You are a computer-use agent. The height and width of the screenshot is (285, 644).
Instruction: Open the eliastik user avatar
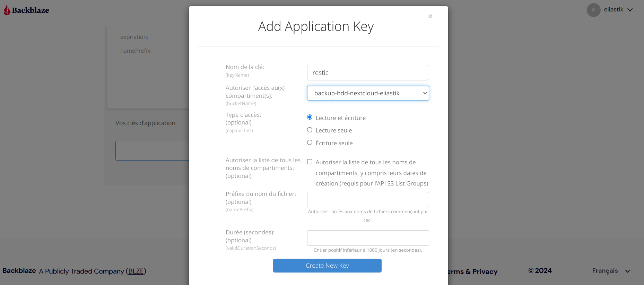(593, 10)
